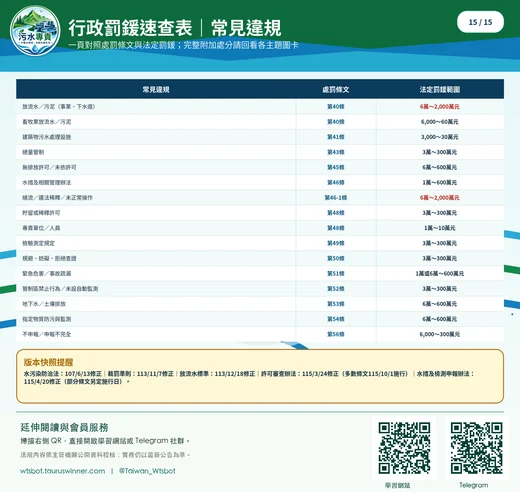Click the 常見違規 column header
The height and width of the screenshot is (492, 520).
[156, 89]
